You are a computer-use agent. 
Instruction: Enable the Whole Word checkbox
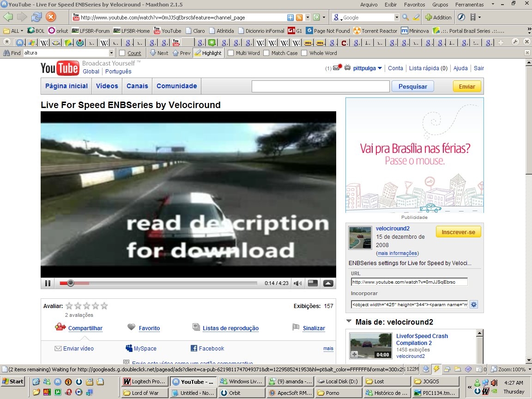click(x=304, y=53)
